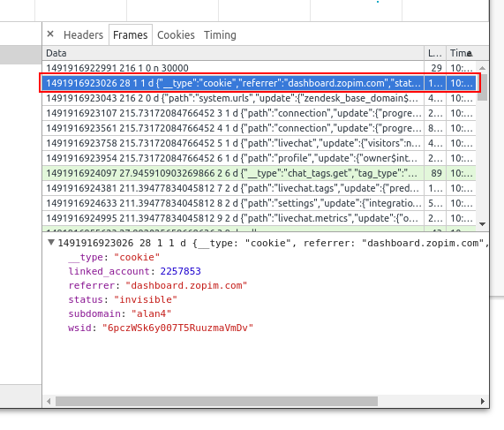
Task: Click the frames list vertical scrollbar thumb
Action: (x=482, y=87)
